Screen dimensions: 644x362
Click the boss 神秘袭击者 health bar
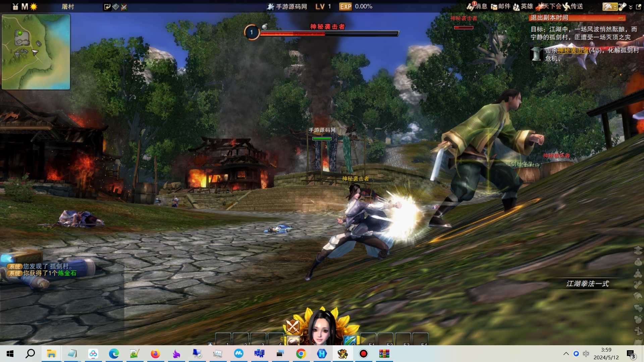329,34
